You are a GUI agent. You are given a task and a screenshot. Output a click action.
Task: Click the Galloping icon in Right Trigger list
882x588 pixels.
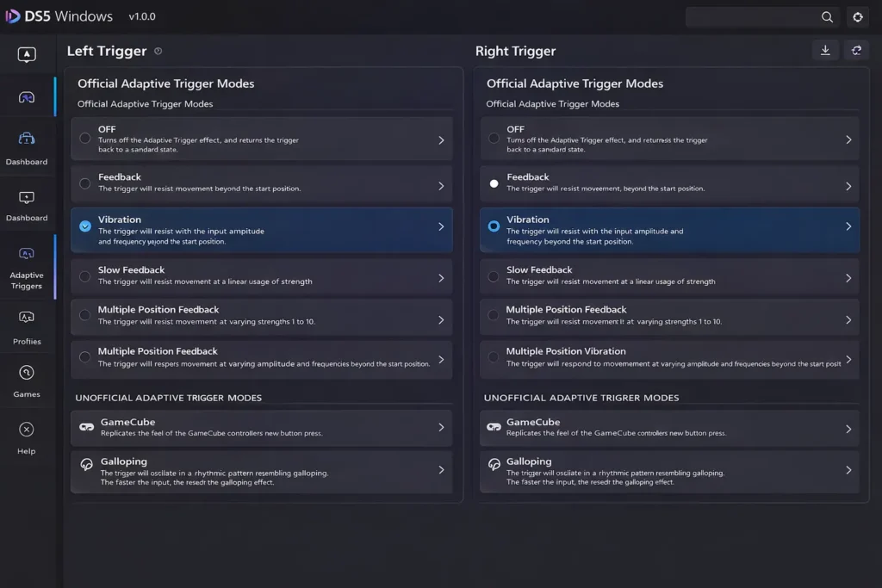point(494,464)
